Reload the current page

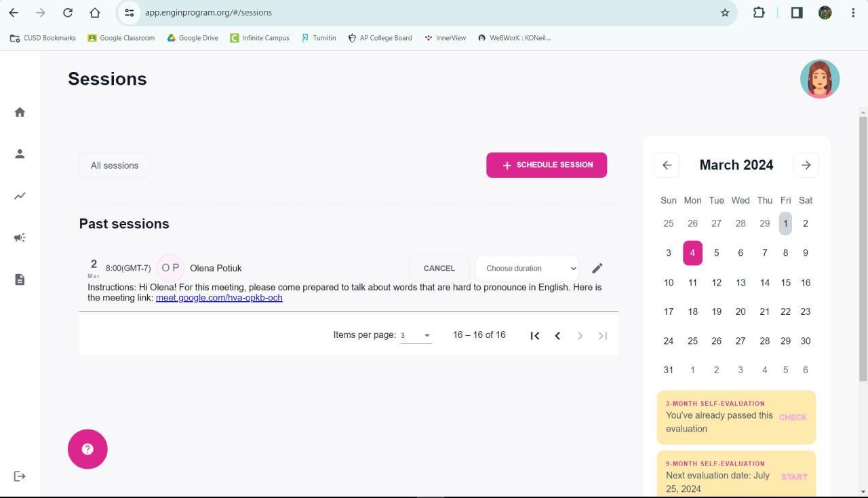coord(68,12)
